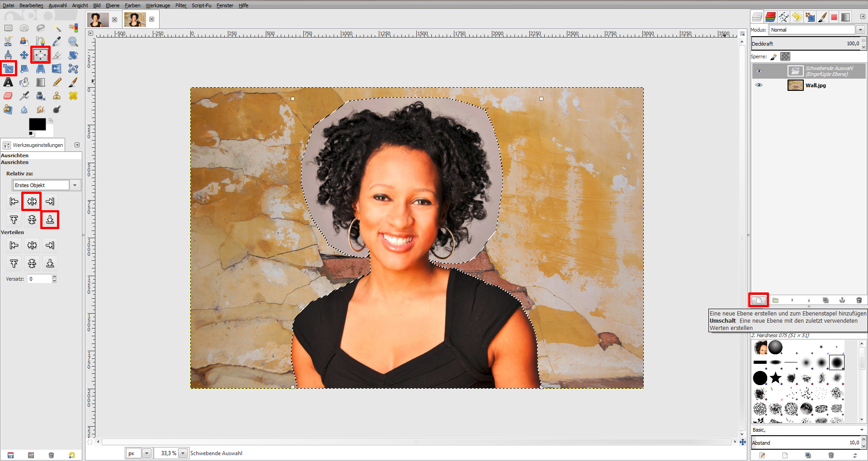Enable the paint lock in the Sperre row
This screenshot has height=461, width=868.
coord(774,56)
